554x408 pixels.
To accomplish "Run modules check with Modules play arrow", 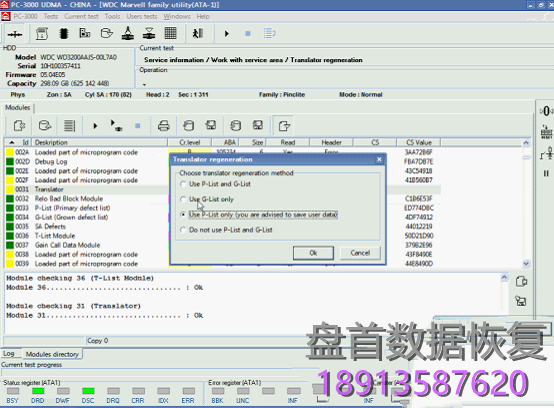I will coord(95,125).
